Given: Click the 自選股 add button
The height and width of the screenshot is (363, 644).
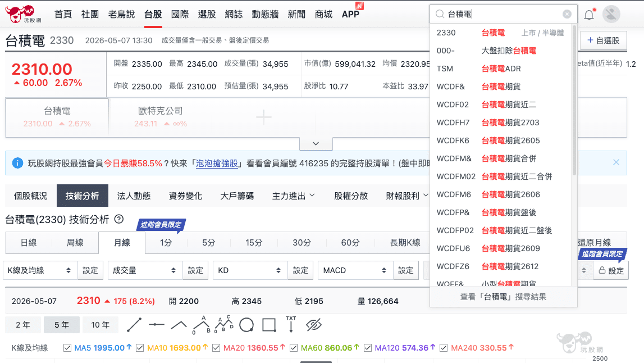Looking at the screenshot, I should [604, 40].
